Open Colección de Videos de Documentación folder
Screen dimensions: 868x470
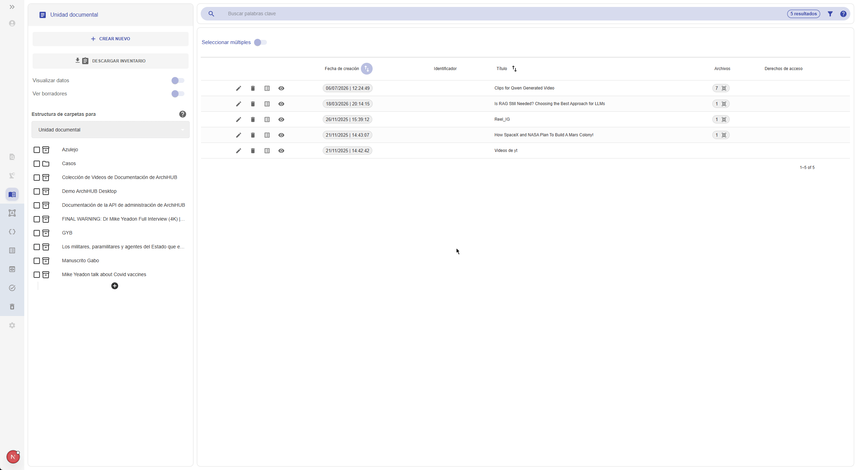[x=120, y=177]
